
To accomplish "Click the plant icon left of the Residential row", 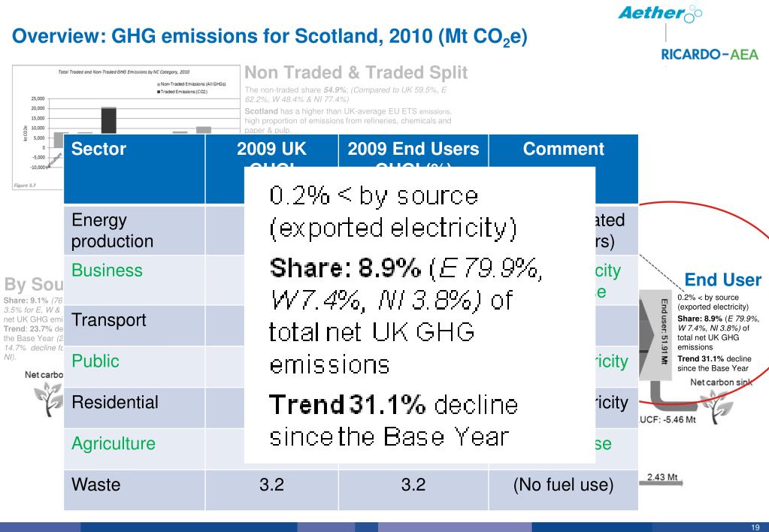I will [49, 398].
